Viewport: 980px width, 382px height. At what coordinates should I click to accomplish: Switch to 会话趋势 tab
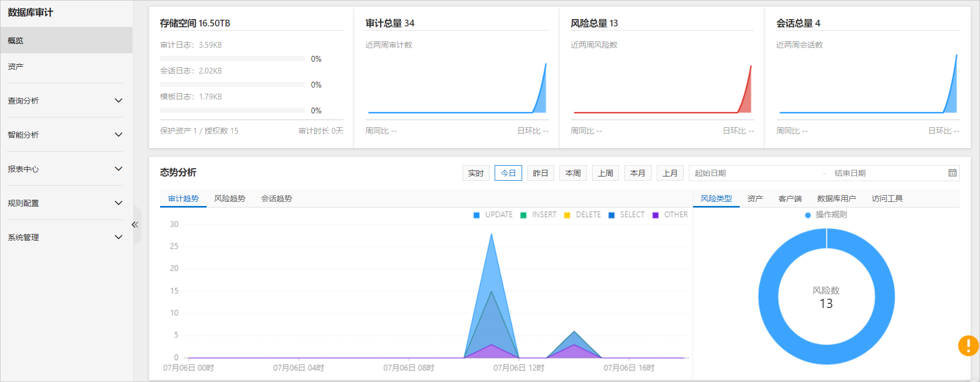(x=277, y=199)
